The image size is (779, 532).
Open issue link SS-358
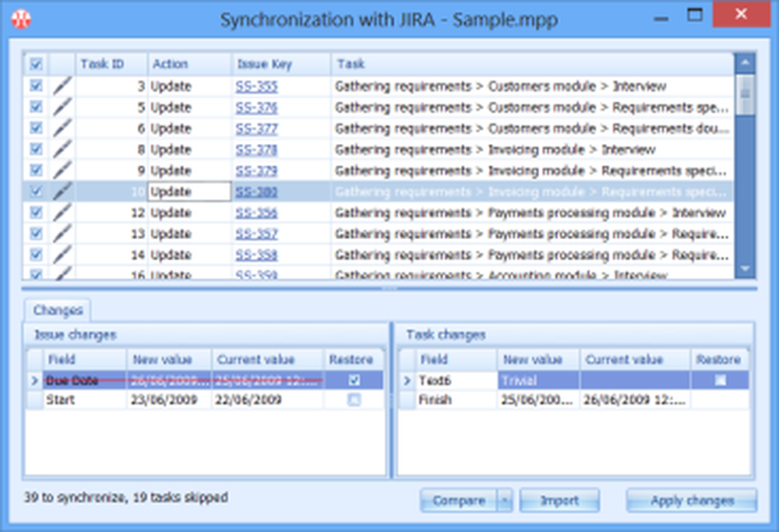[x=256, y=255]
